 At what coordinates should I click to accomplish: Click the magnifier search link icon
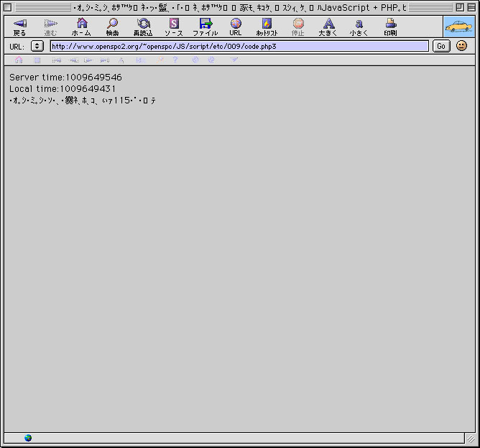click(160, 60)
